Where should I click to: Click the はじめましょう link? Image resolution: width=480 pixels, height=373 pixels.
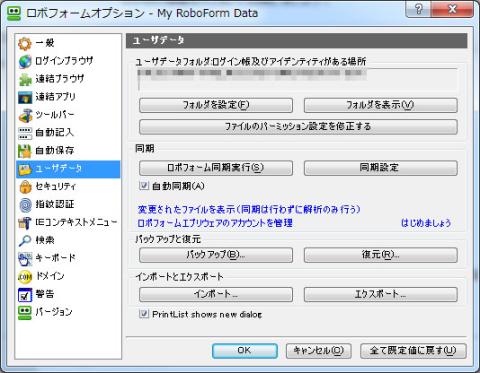(x=426, y=223)
